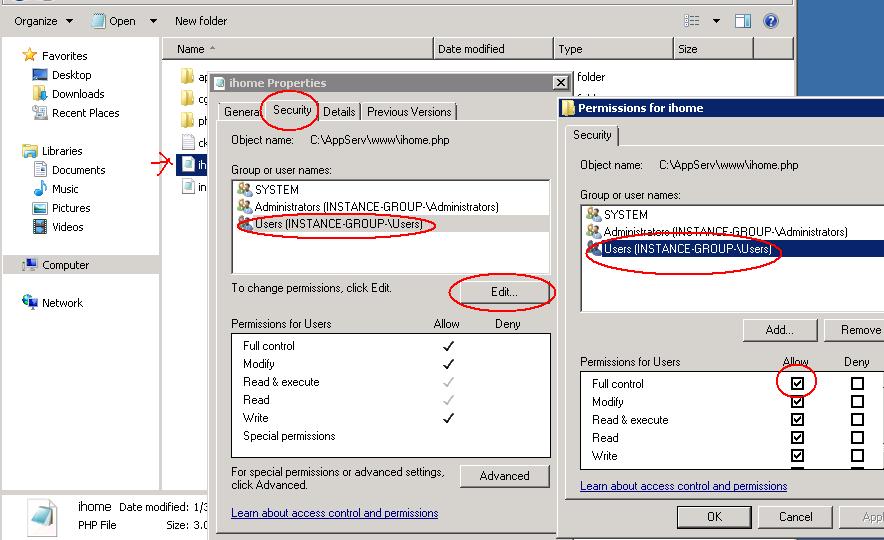Image resolution: width=884 pixels, height=540 pixels.
Task: Uncheck Allow checkbox for Write
Action: pos(797,456)
